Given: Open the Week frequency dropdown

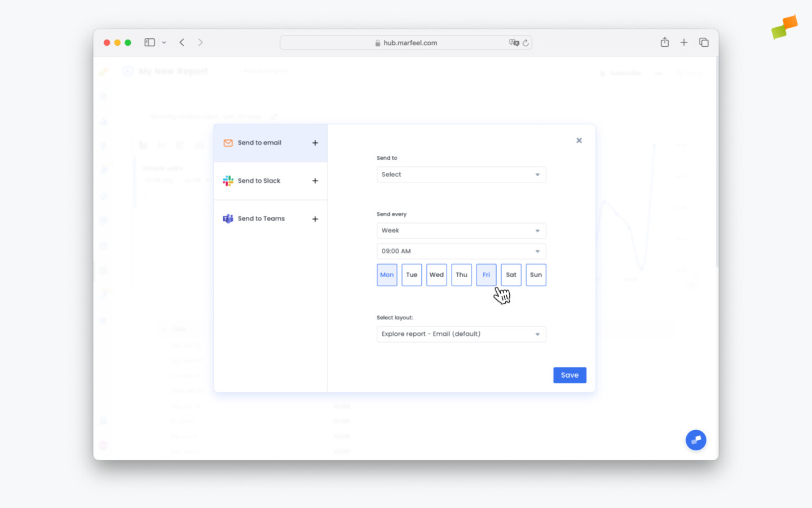Looking at the screenshot, I should click(461, 230).
